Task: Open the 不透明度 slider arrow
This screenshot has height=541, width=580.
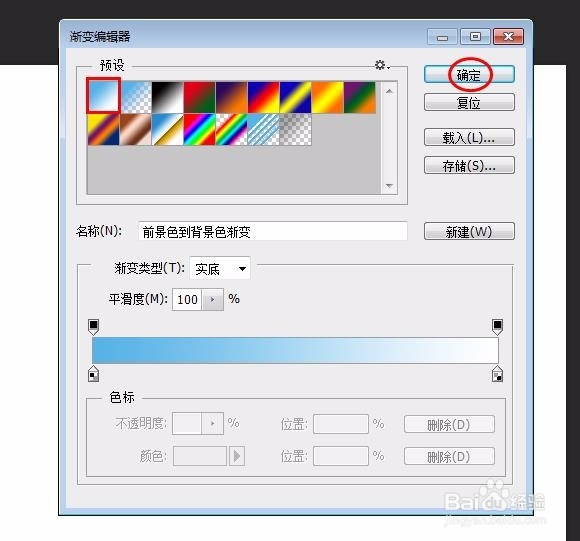Action: [x=213, y=423]
